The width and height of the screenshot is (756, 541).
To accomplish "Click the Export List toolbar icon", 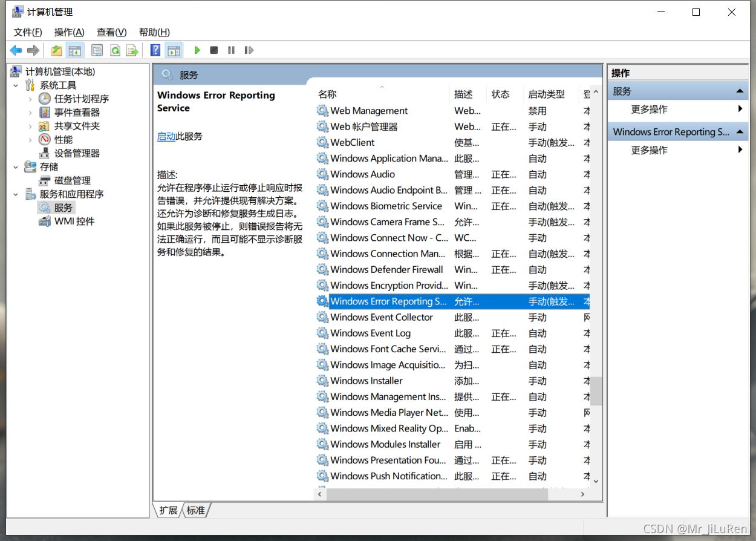I will pos(132,50).
